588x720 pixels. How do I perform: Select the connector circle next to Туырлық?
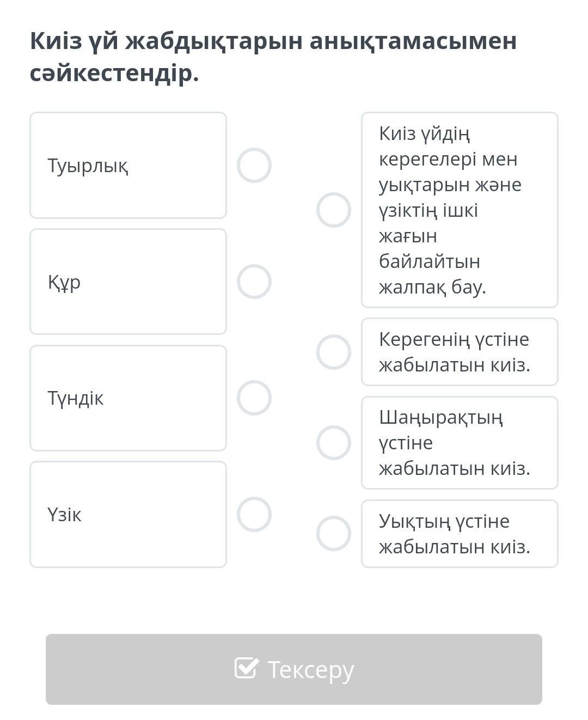click(254, 165)
